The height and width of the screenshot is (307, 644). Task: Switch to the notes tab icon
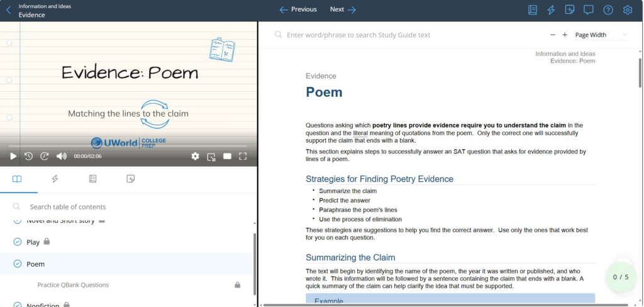point(131,179)
